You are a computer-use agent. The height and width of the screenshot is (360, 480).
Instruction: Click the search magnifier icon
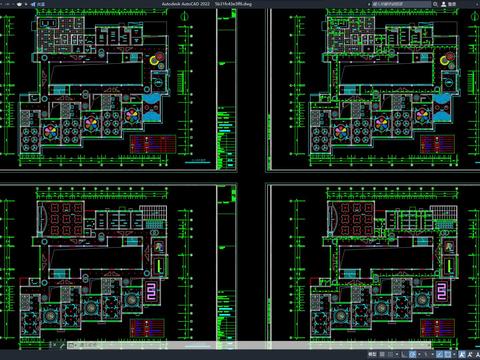pyautogui.click(x=435, y=4)
